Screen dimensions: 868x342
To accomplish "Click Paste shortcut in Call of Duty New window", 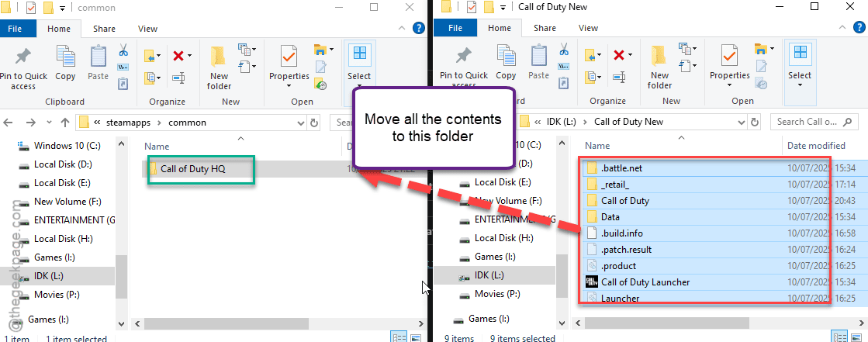I will tap(563, 83).
